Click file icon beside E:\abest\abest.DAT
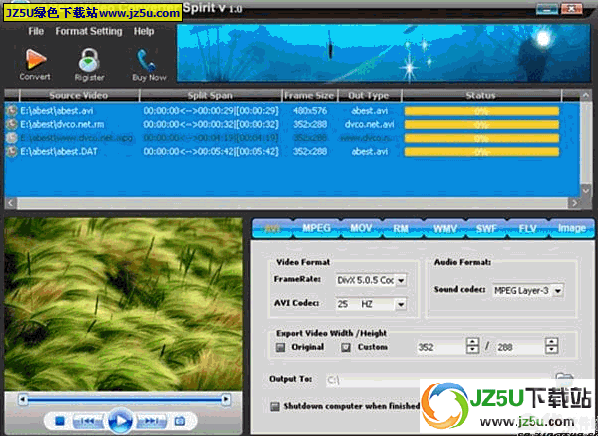Viewport: 598px width, 436px height. (12, 151)
